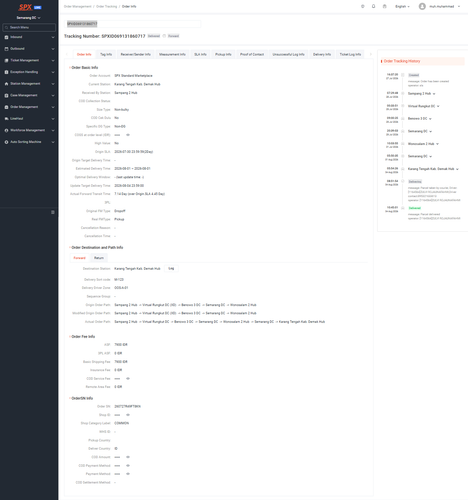Click the info icon beside Delivered badge
The width and height of the screenshot is (468, 500).
coord(164,36)
